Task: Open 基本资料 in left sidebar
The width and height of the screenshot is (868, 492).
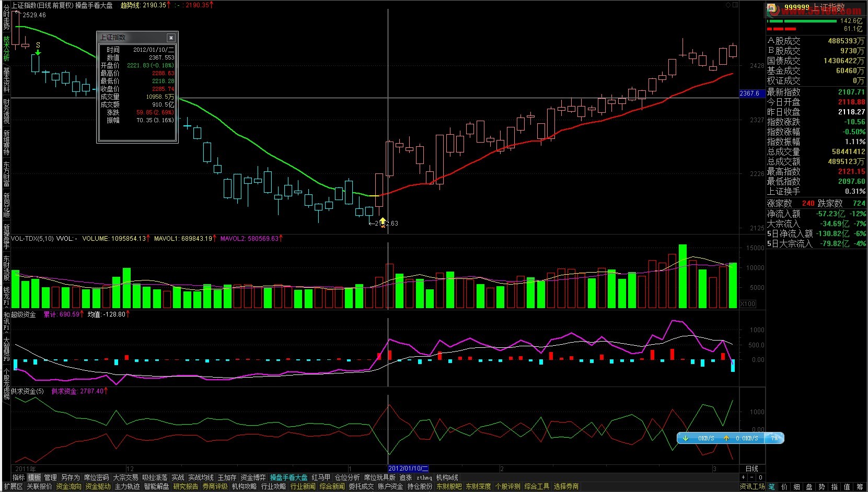Action: [x=6, y=80]
